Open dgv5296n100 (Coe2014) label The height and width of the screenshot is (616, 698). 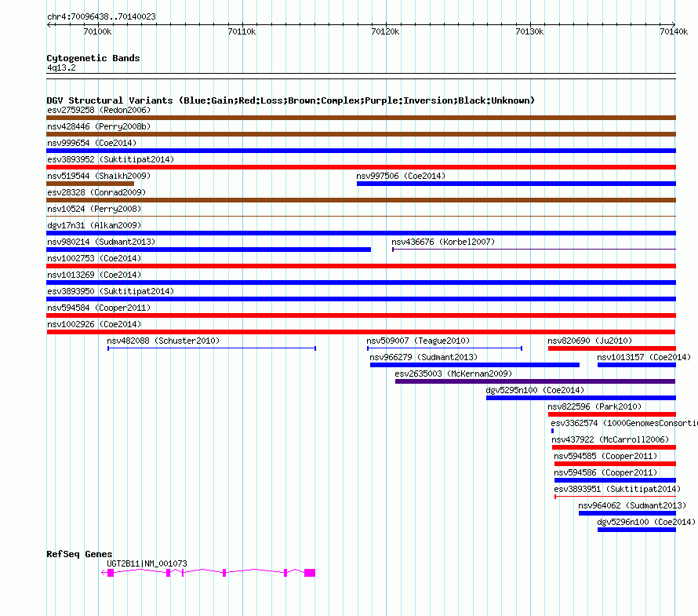[646, 522]
